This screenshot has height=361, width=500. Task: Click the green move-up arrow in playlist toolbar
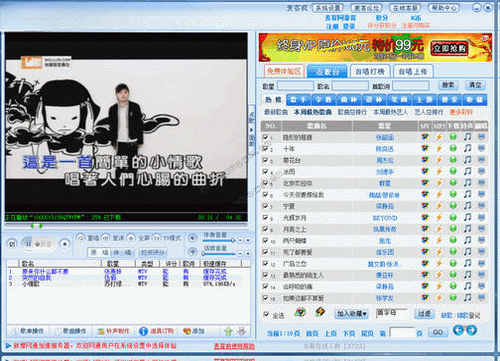[x=228, y=331]
